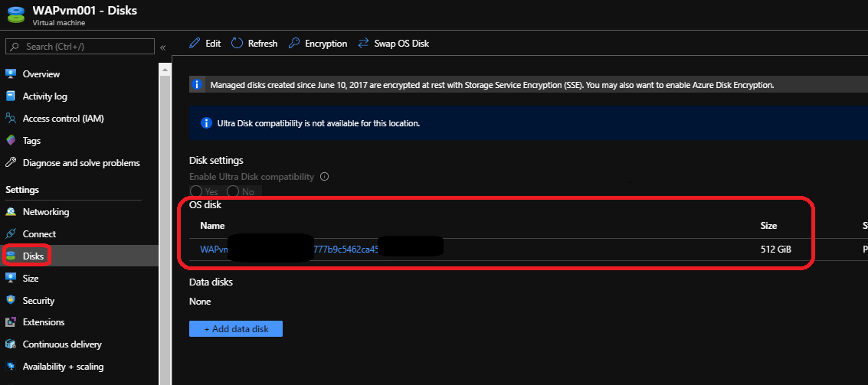Click Edit text in toolbar
Image resolution: width=868 pixels, height=385 pixels.
pos(213,43)
